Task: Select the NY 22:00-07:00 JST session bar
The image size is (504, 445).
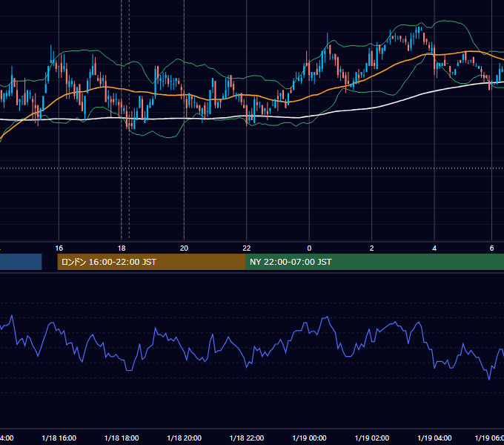Action: click(374, 262)
